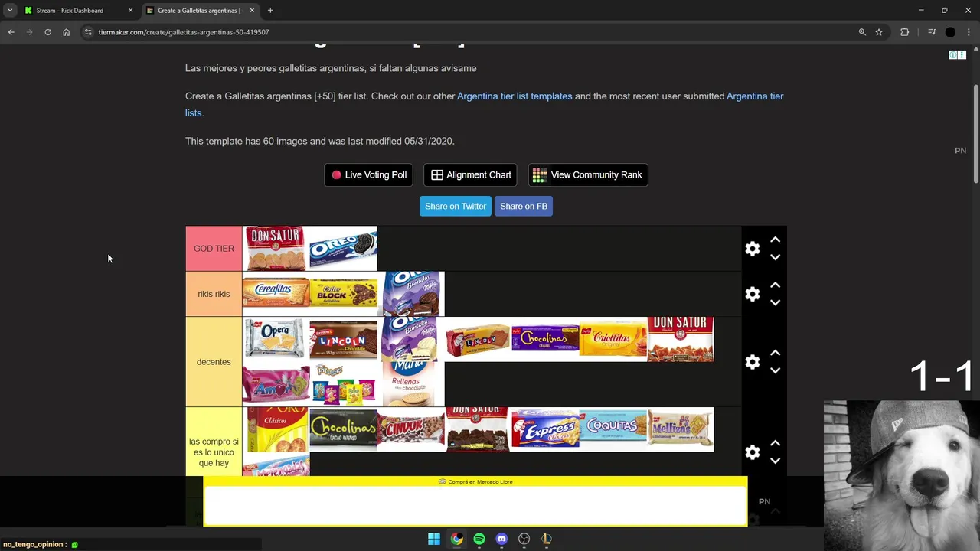
Task: Close the Kick Dashboard tab
Action: [x=130, y=11]
